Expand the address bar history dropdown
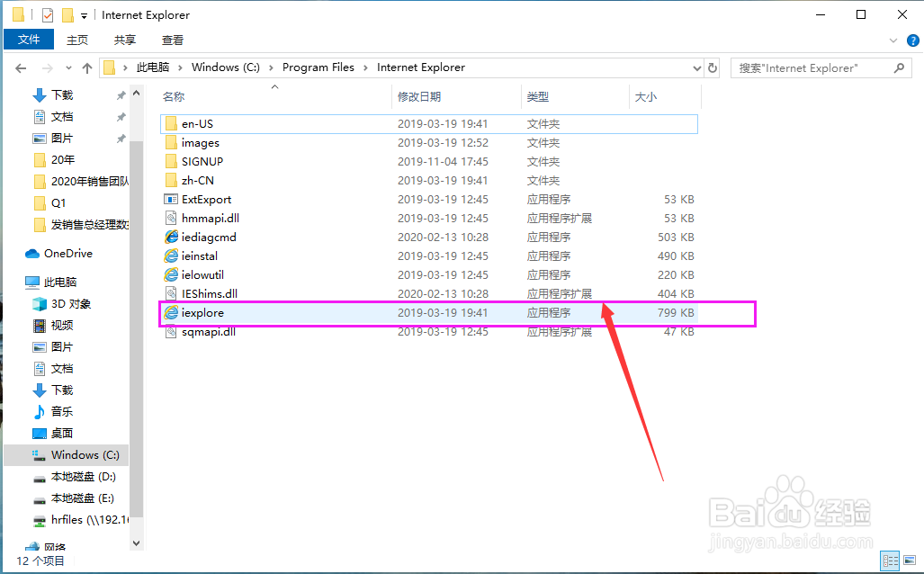 (x=697, y=68)
